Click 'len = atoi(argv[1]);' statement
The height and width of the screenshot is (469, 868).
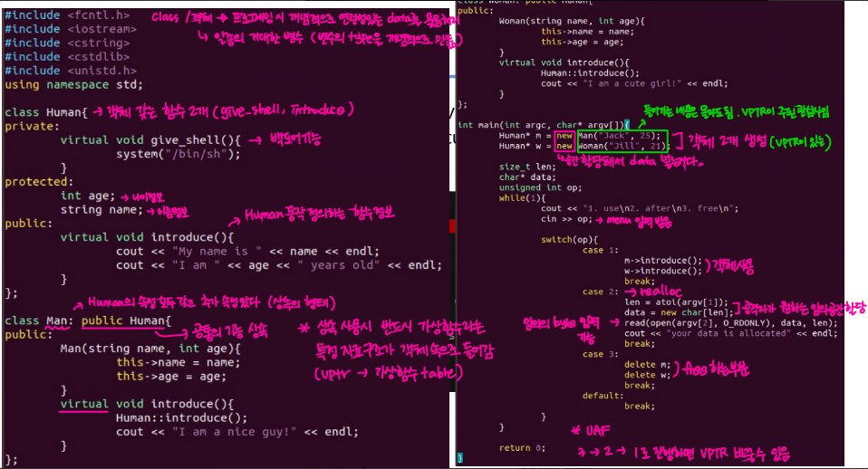tap(677, 302)
